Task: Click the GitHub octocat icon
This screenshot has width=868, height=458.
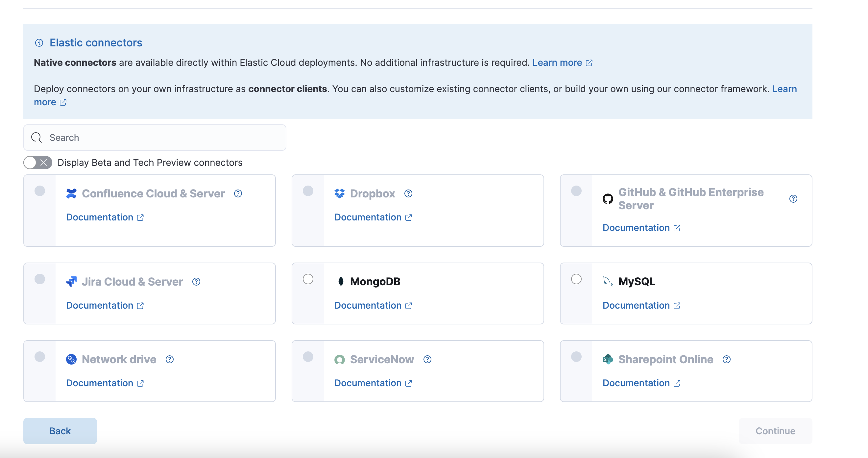Action: pyautogui.click(x=608, y=199)
